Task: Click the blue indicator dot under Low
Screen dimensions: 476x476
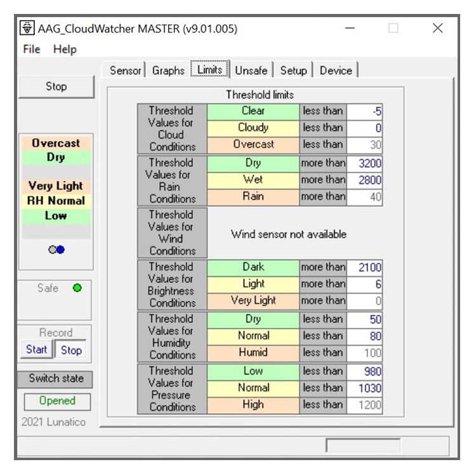Action: pyautogui.click(x=61, y=249)
